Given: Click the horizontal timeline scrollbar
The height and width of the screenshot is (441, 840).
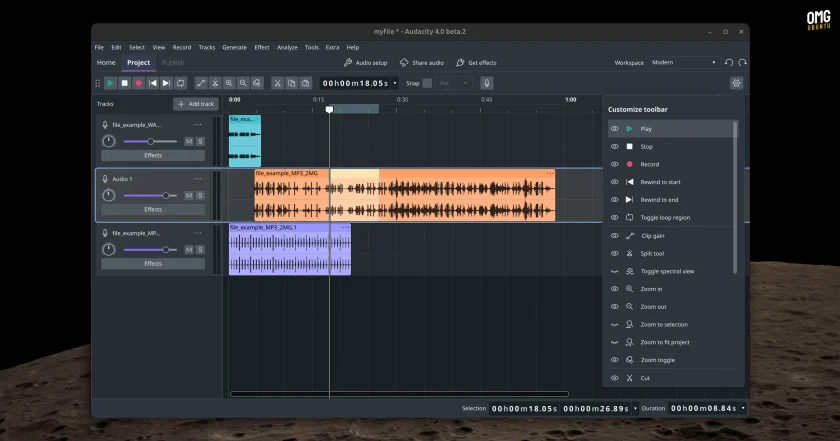Looking at the screenshot, I should tap(399, 394).
